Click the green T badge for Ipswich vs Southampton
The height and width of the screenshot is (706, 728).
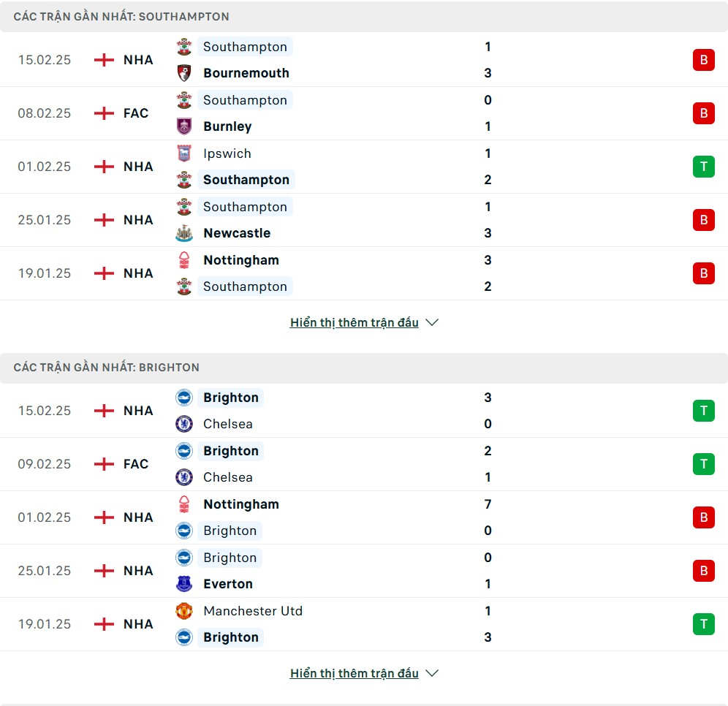(x=703, y=167)
